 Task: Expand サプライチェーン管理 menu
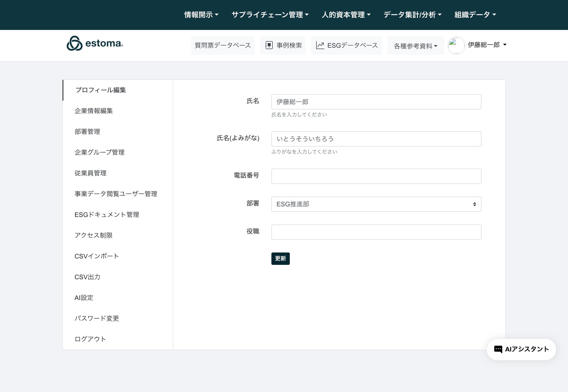270,15
